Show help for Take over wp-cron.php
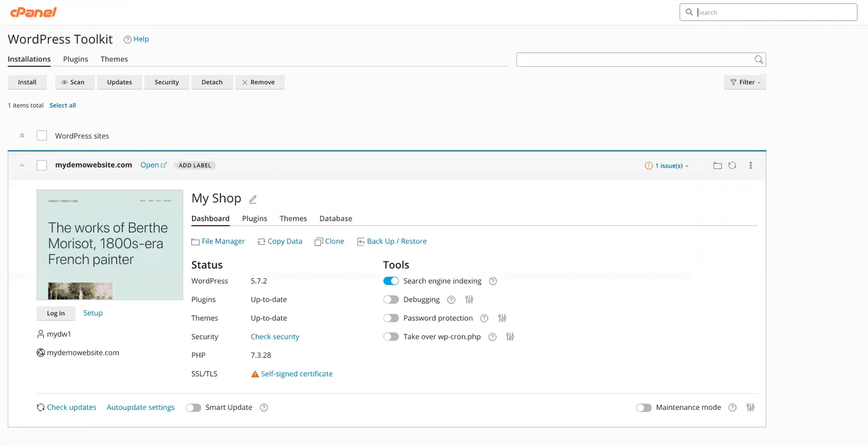 [492, 337]
